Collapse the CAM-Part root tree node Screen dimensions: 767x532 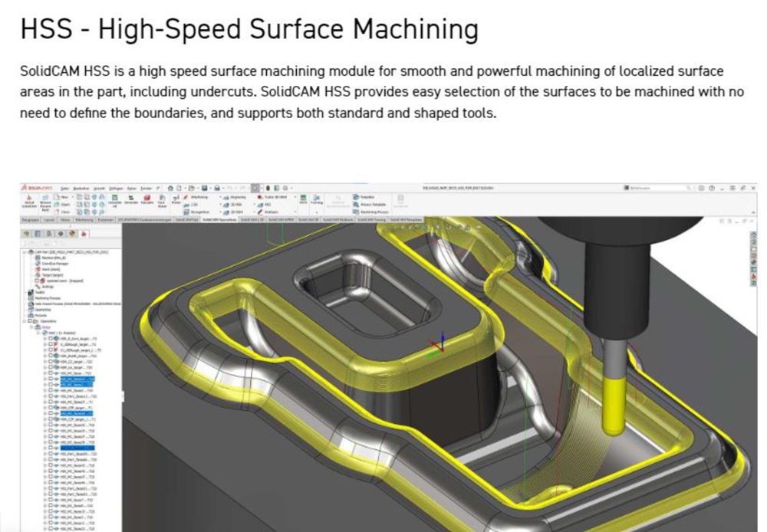pyautogui.click(x=25, y=252)
